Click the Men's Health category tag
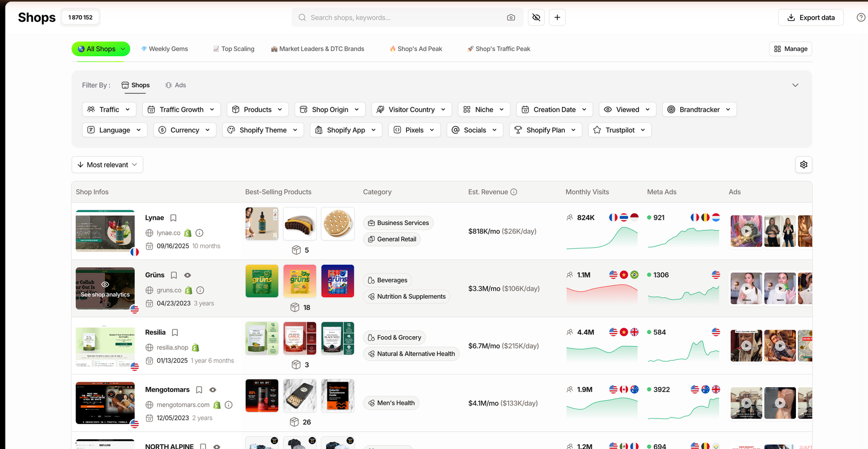868x449 pixels. click(x=391, y=403)
